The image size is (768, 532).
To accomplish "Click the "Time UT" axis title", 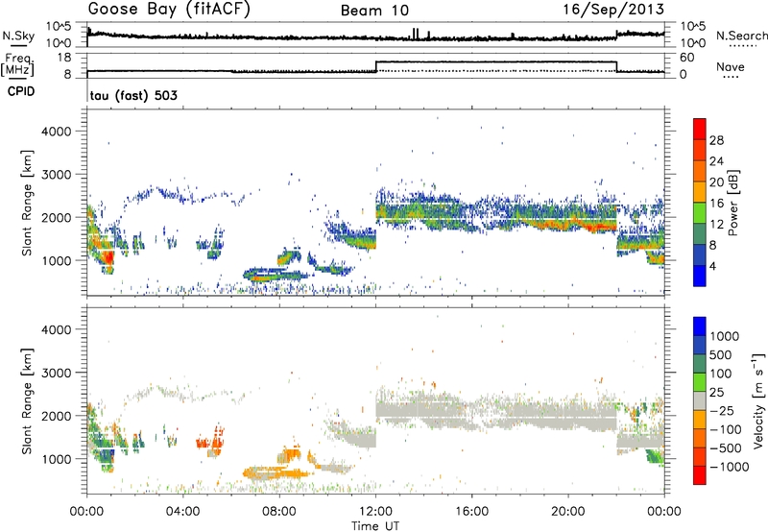I will click(375, 526).
